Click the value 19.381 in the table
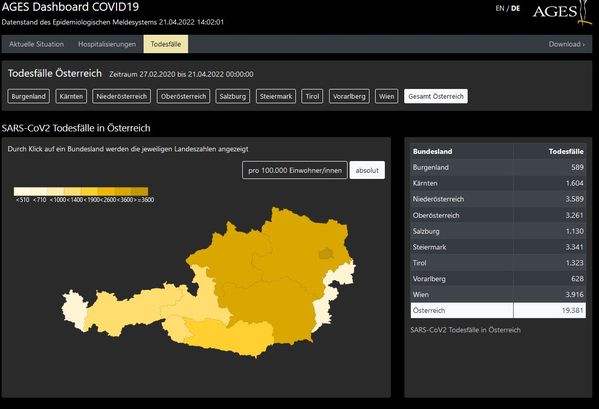Screen dimensions: 599x409 tap(572, 310)
